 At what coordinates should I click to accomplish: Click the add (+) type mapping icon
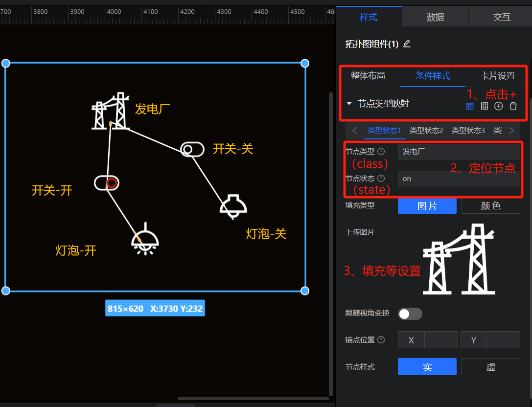pyautogui.click(x=498, y=106)
